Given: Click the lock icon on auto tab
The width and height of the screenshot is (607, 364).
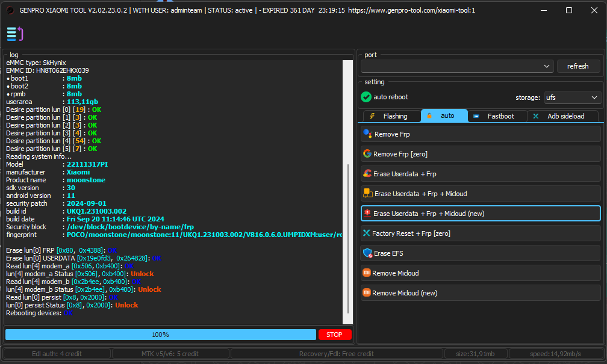Looking at the screenshot, I should coord(429,116).
